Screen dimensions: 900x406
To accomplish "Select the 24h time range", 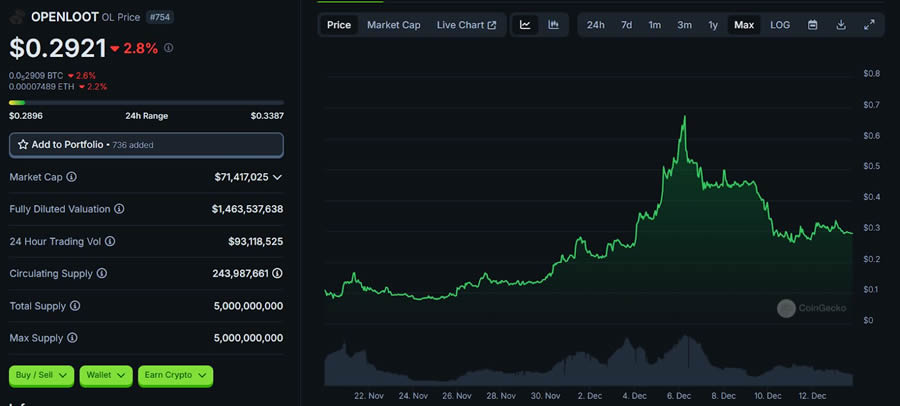I will 595,25.
